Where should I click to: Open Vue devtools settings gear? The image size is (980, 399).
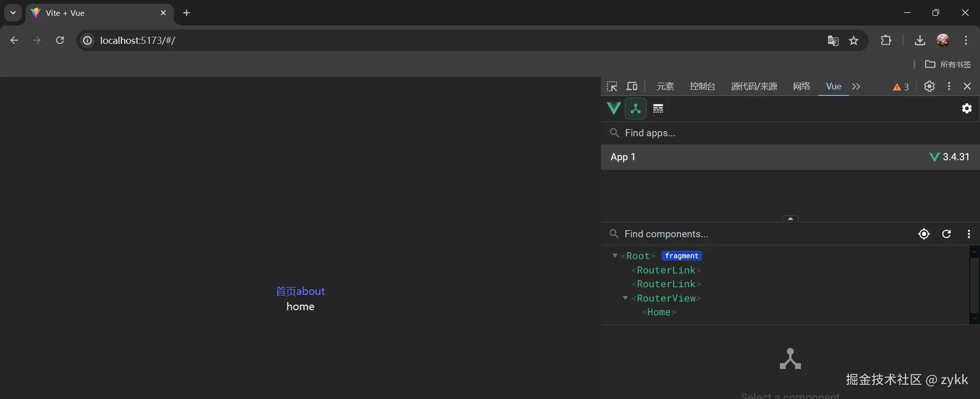coord(967,108)
